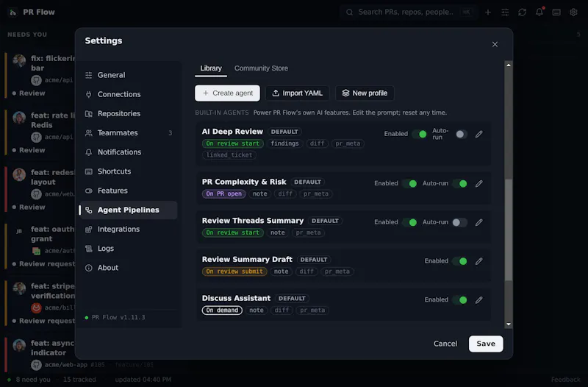The image size is (588, 387).
Task: Open Repositories settings section
Action: [x=128, y=114]
